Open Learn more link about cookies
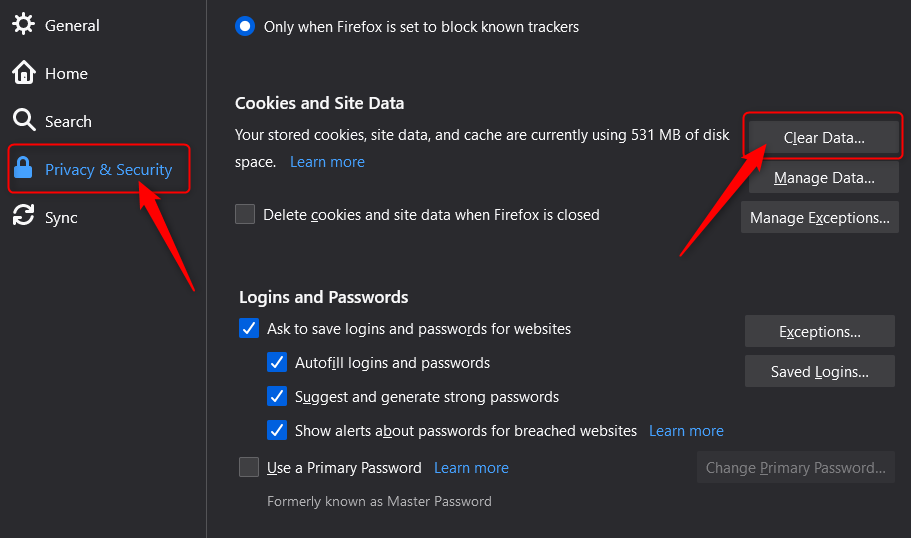This screenshot has width=911, height=538. 327,162
